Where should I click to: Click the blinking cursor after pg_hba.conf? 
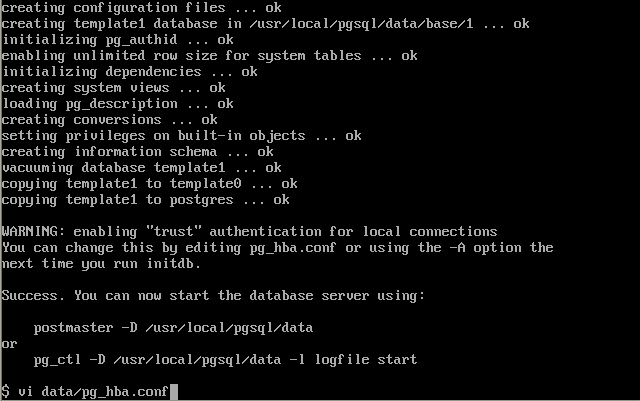[173, 392]
